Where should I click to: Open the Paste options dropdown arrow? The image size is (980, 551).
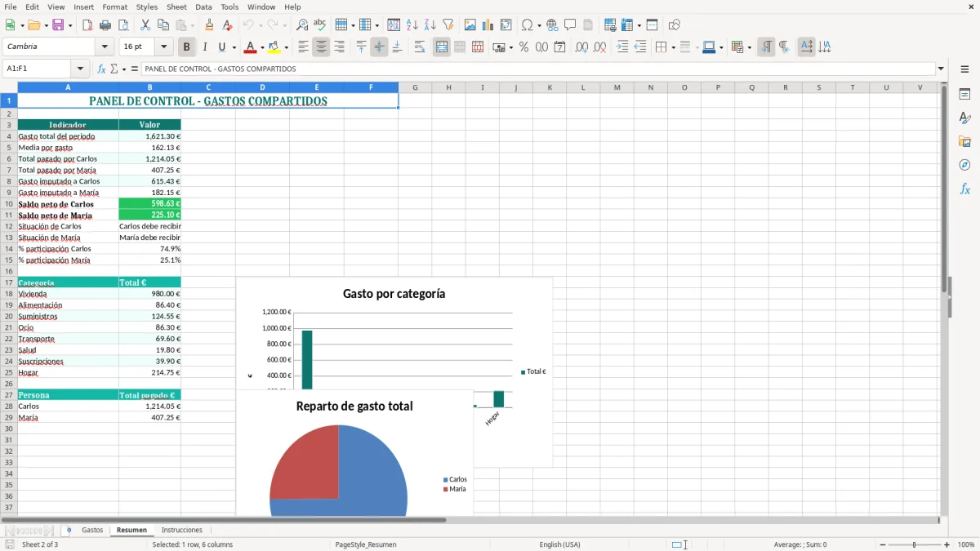tap(193, 25)
